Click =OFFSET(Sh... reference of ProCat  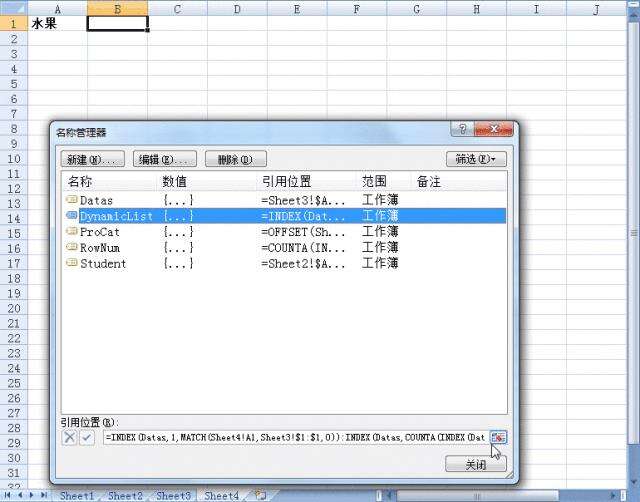303,232
